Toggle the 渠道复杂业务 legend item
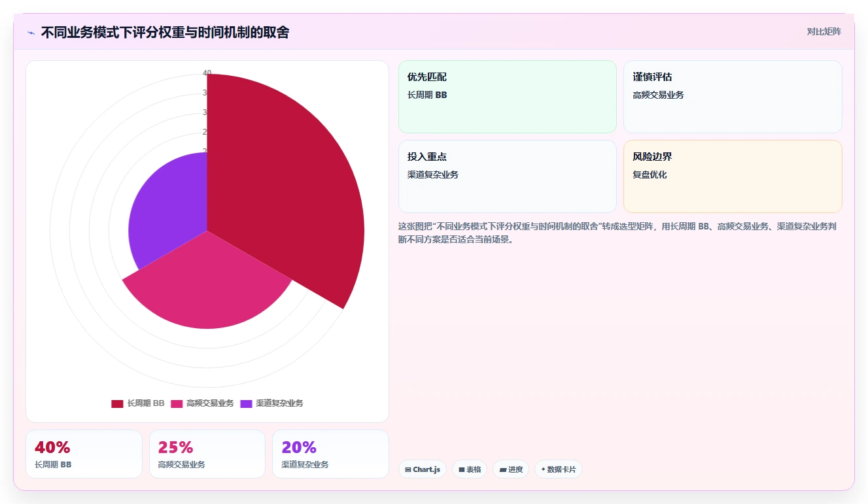Image resolution: width=868 pixels, height=504 pixels. 271,403
